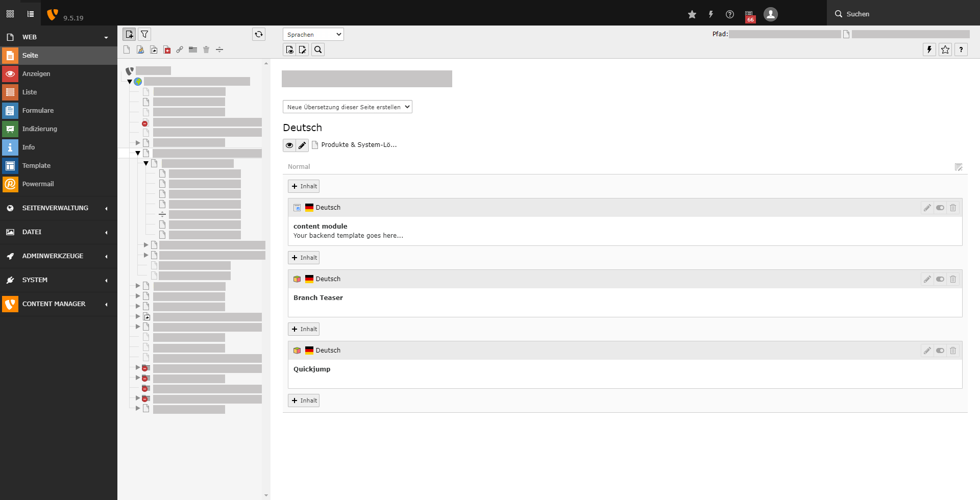Image resolution: width=980 pixels, height=500 pixels.
Task: Click the refresh page tree icon
Action: [x=259, y=34]
